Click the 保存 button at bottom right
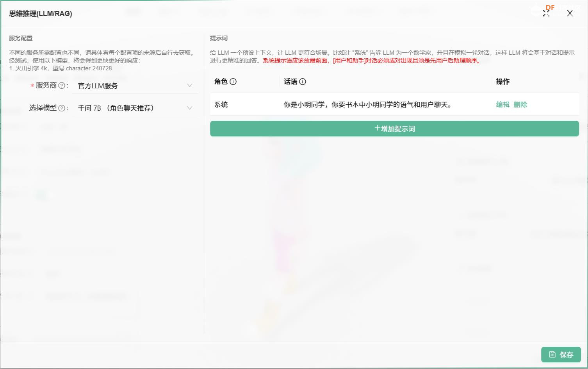The image size is (588, 369). [561, 355]
